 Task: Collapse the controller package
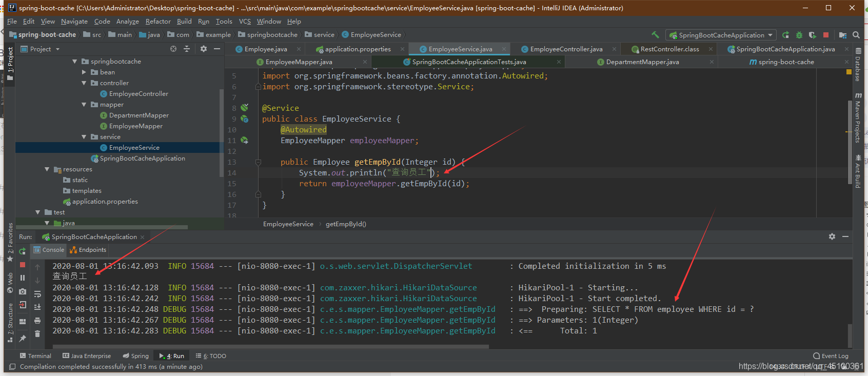pos(84,83)
